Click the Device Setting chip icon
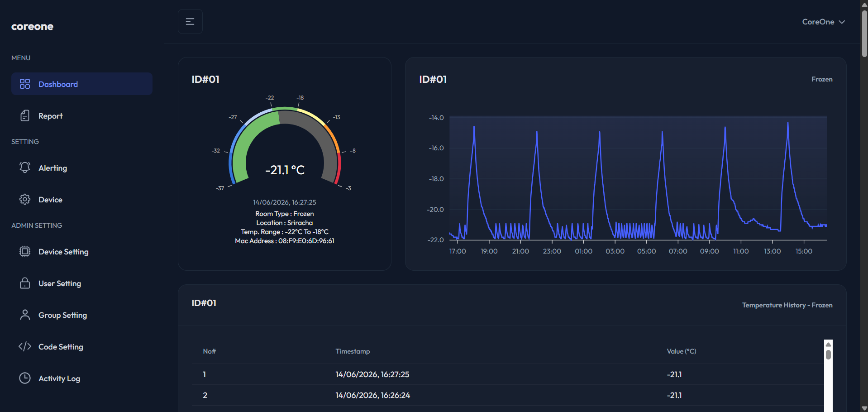The image size is (868, 412). 25,251
